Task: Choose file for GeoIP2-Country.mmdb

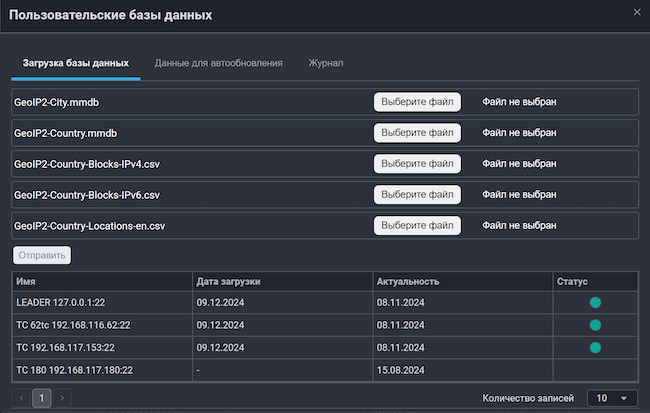Action: (x=417, y=133)
